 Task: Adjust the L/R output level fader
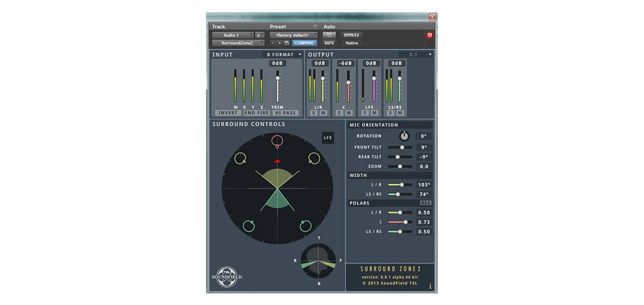click(323, 78)
